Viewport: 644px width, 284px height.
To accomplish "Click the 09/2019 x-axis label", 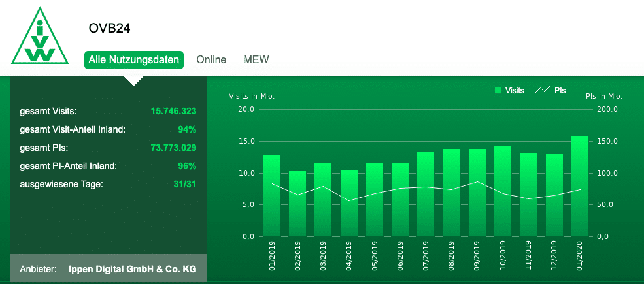I will [x=477, y=256].
